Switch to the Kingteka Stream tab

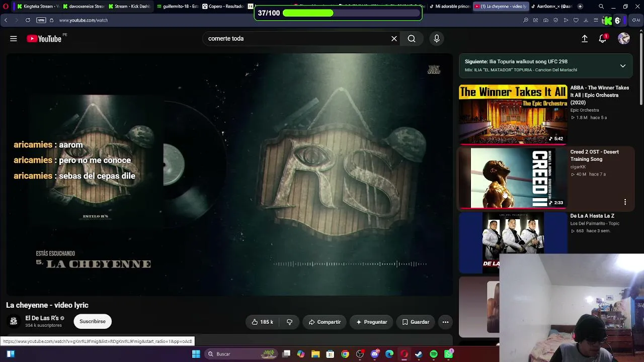[x=38, y=7]
